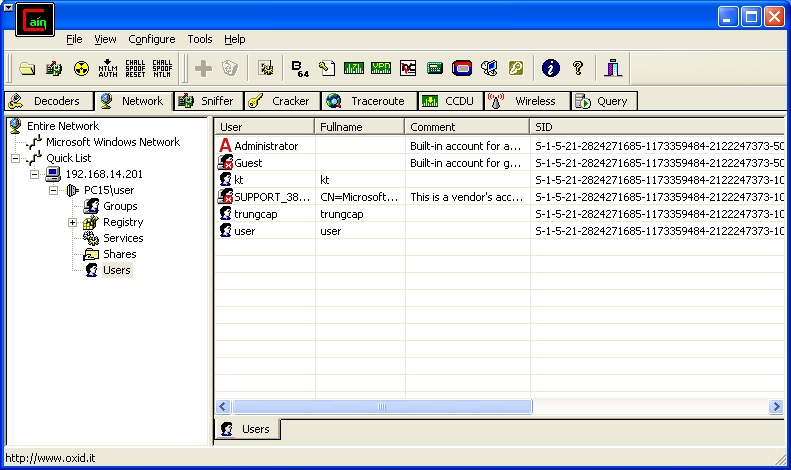Switch to the Cracker tab
Viewport: 791px width, 470px height.
[x=282, y=101]
